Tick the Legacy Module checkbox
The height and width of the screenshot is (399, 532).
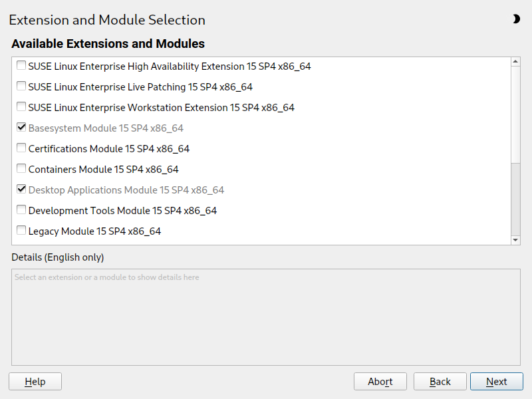[x=21, y=231]
